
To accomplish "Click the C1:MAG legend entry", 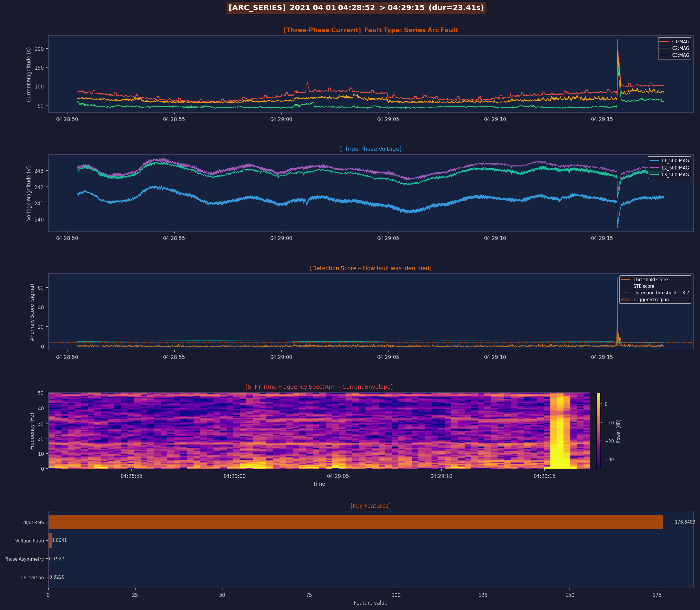I will click(x=680, y=42).
